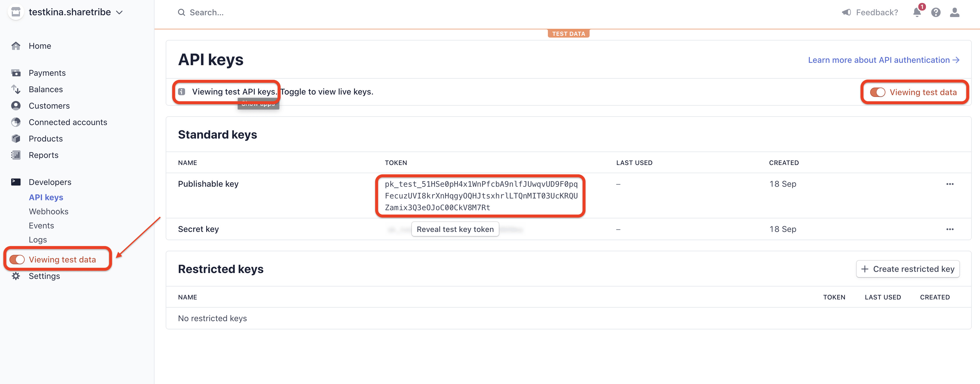Open the Payments section icon
This screenshot has height=384, width=980.
click(16, 73)
